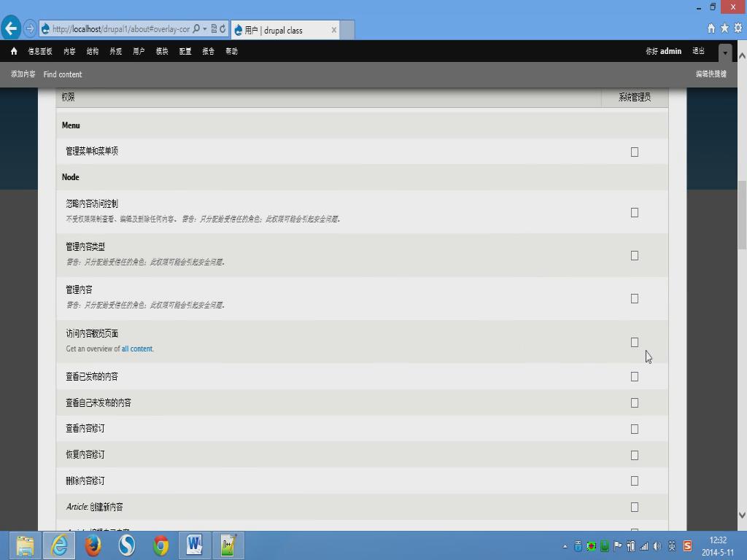Viewport: 747px width, 560px height.
Task: Check the 管理内容类型 permission box
Action: (x=635, y=256)
